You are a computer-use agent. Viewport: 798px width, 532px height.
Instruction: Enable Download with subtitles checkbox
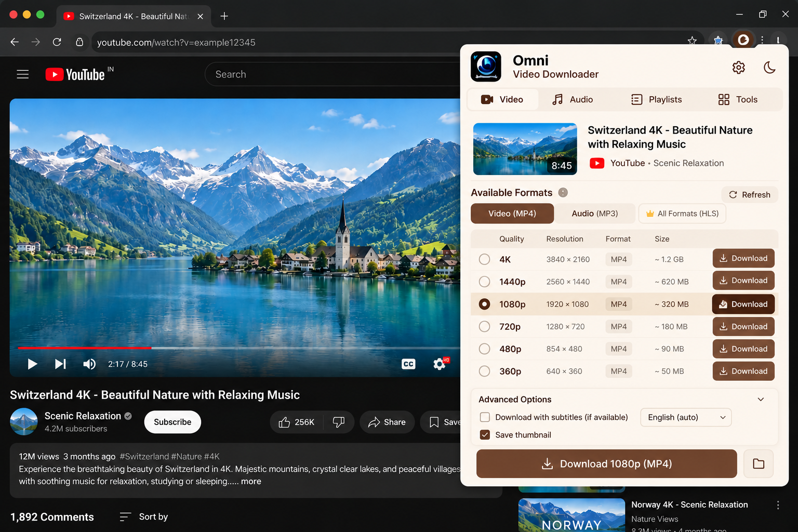[485, 417]
